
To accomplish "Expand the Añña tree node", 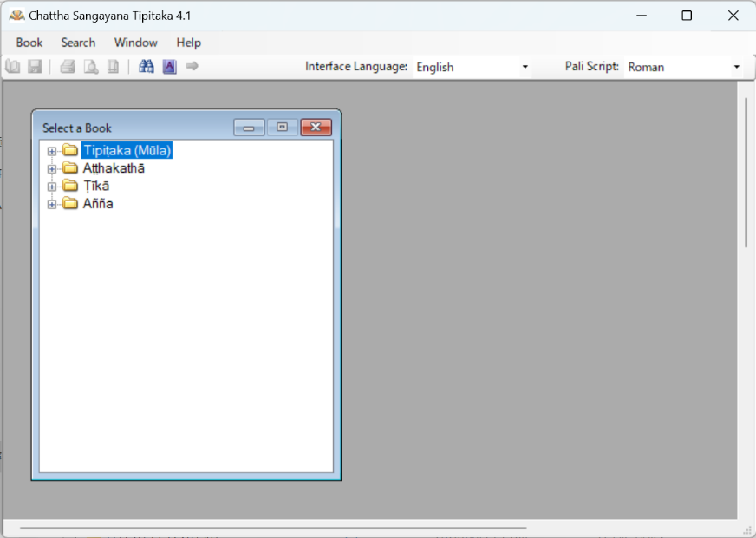I will tap(52, 205).
